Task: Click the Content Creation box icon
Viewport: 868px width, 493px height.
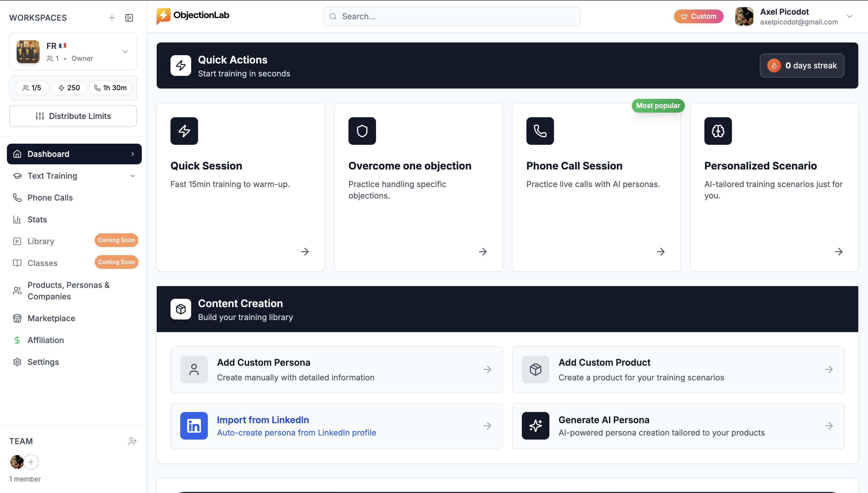Action: (181, 309)
